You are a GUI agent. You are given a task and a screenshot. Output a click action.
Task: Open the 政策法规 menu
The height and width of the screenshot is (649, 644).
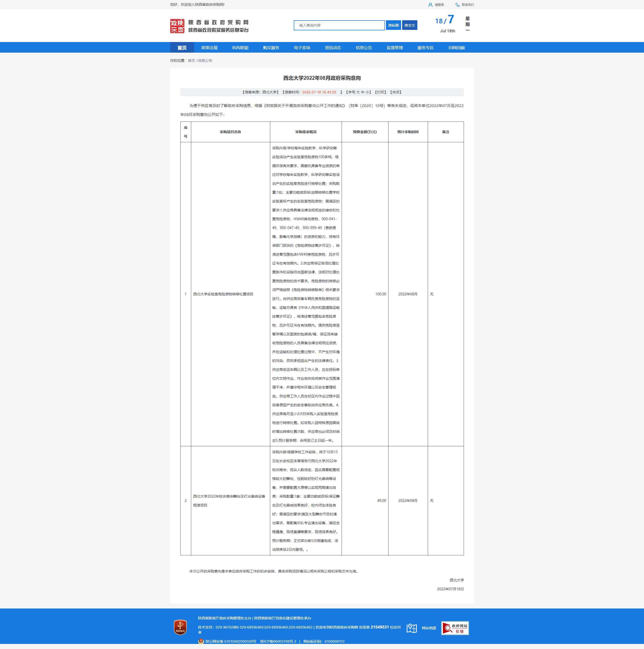point(209,48)
